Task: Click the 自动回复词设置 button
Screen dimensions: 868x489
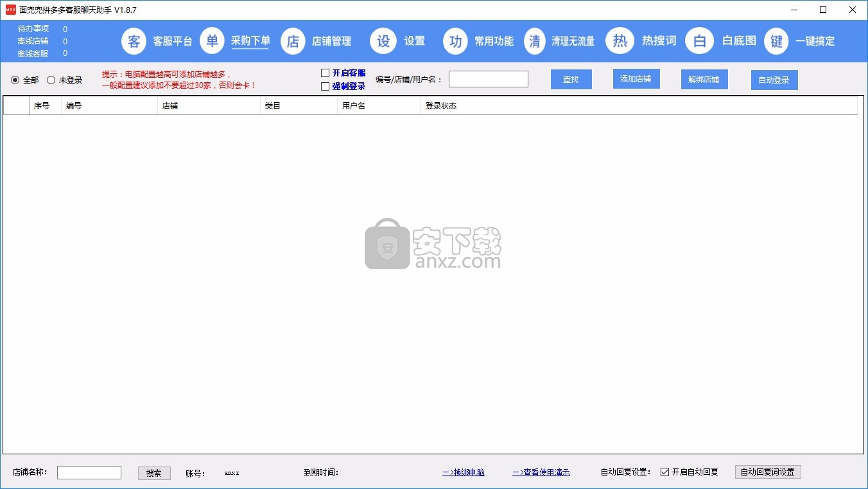Action: 768,472
